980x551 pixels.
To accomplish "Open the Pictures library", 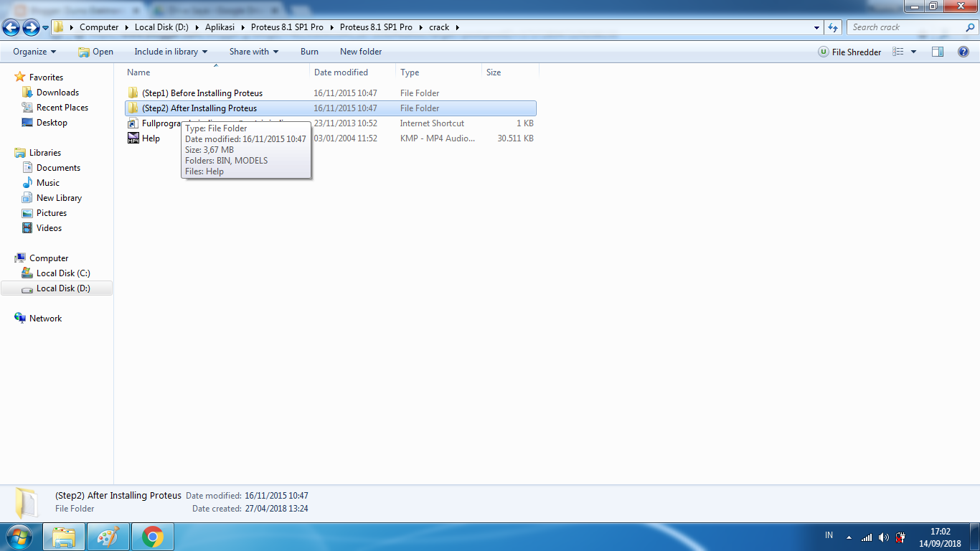I will click(x=51, y=213).
